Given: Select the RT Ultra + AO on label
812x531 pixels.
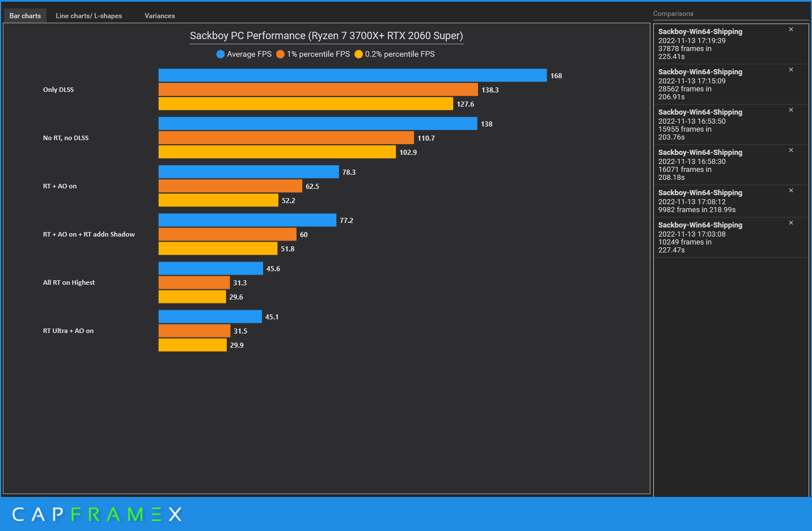Looking at the screenshot, I should [x=68, y=331].
